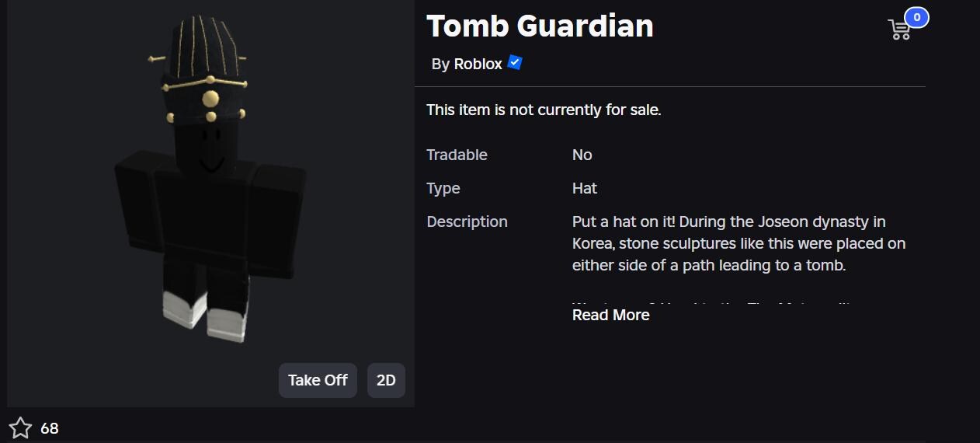Viewport: 980px width, 443px height.
Task: Select the Hat type value
Action: [x=585, y=188]
